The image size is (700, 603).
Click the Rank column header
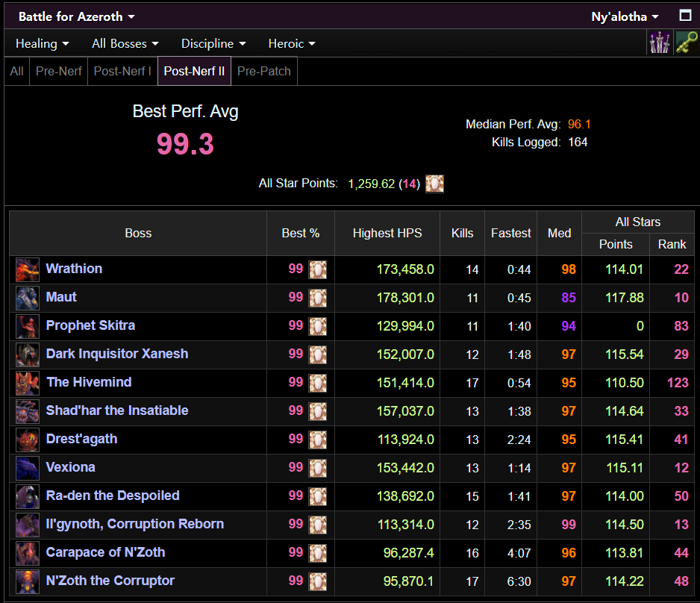[x=672, y=244]
